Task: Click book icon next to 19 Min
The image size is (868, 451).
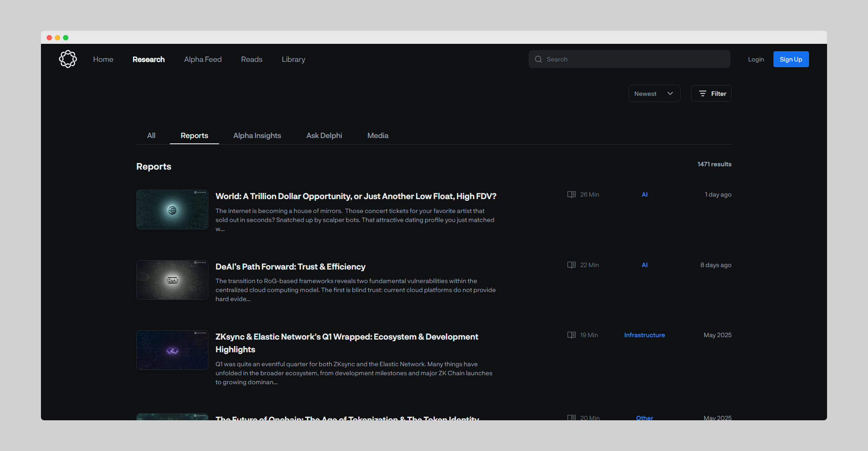Action: (572, 335)
